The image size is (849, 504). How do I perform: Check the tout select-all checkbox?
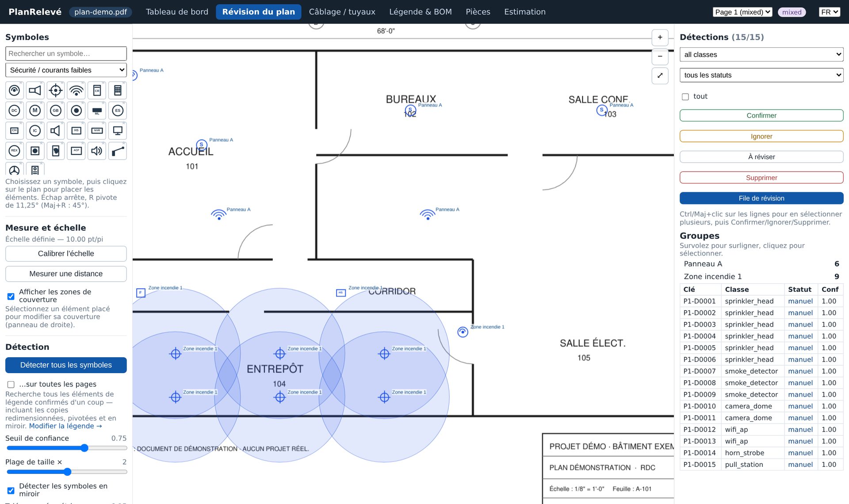pyautogui.click(x=685, y=97)
